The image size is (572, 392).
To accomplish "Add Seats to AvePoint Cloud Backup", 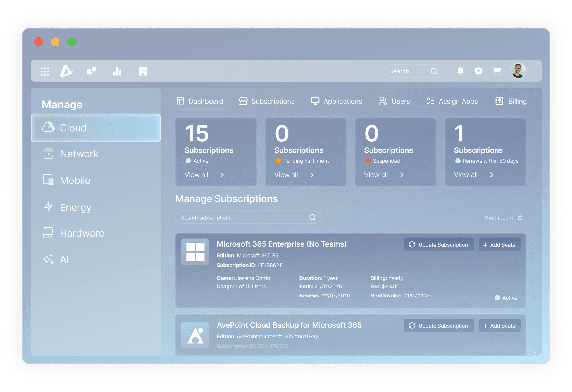I will click(500, 326).
